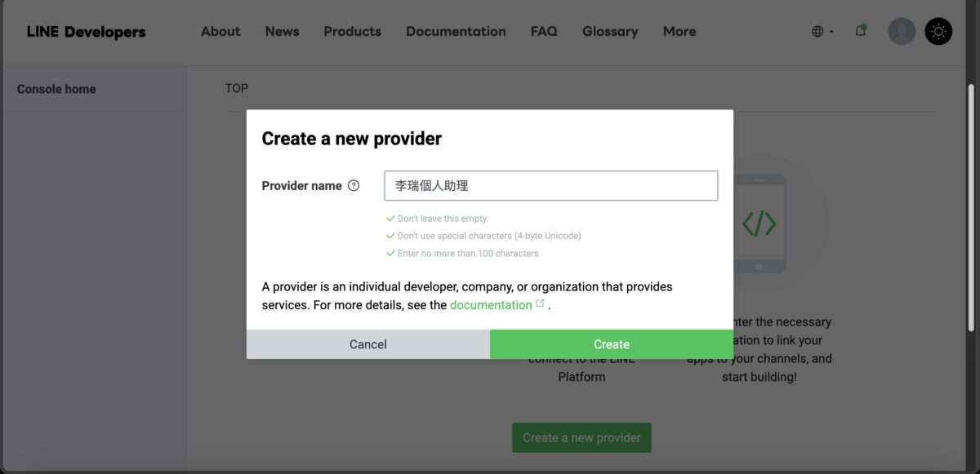Screen dimensions: 980x474
Task: Click the 'Enter no more than 100 characters' text
Action: click(468, 254)
